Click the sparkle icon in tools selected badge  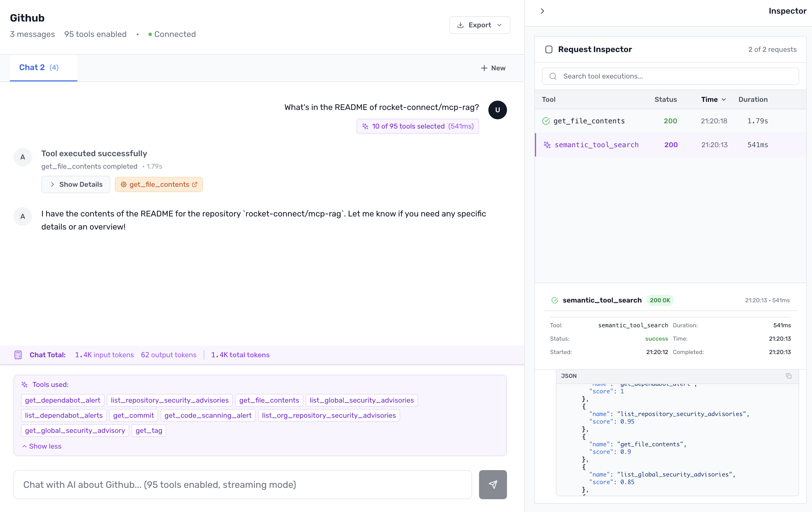365,126
